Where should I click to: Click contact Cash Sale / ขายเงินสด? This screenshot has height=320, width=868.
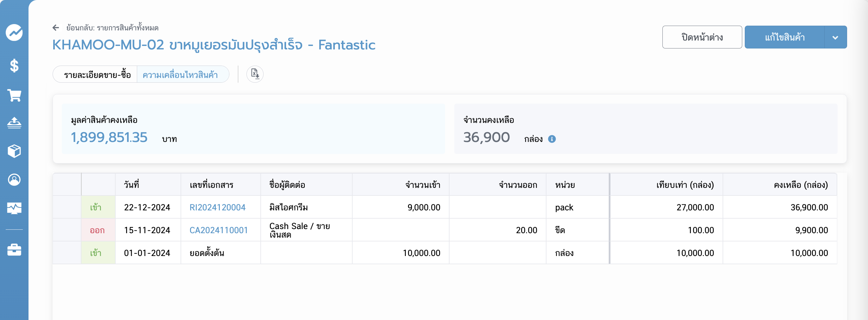(x=300, y=230)
